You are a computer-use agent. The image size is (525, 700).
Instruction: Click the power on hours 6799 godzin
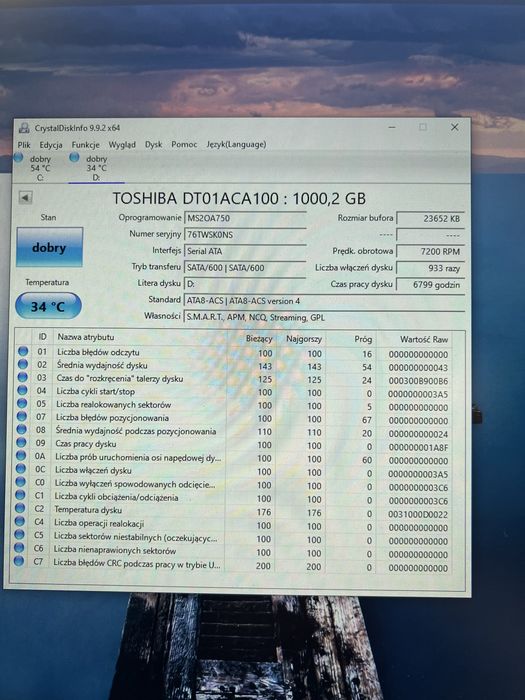tap(430, 284)
